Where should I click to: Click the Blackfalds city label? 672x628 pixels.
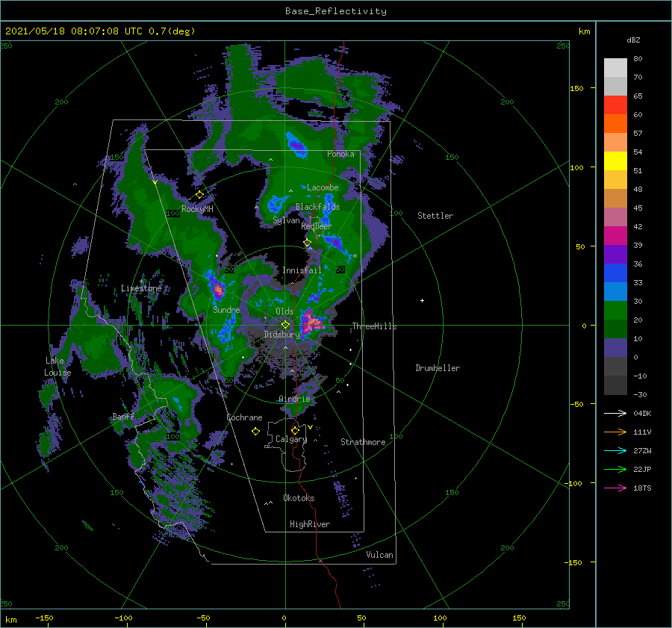pyautogui.click(x=317, y=207)
